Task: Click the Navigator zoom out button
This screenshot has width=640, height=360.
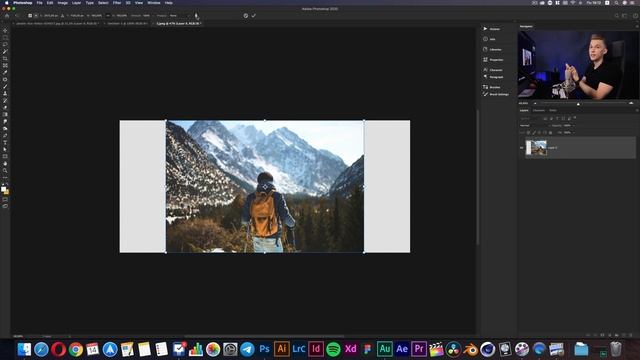Action: [535, 103]
